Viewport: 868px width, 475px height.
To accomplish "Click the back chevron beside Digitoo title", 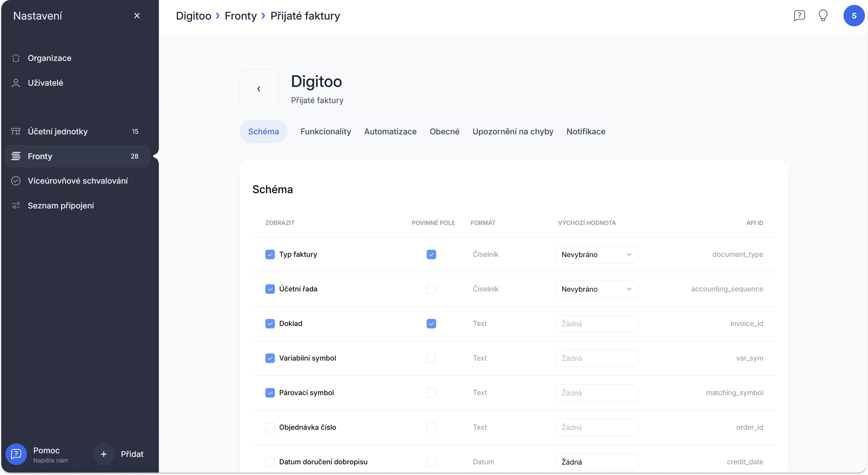I will [259, 88].
